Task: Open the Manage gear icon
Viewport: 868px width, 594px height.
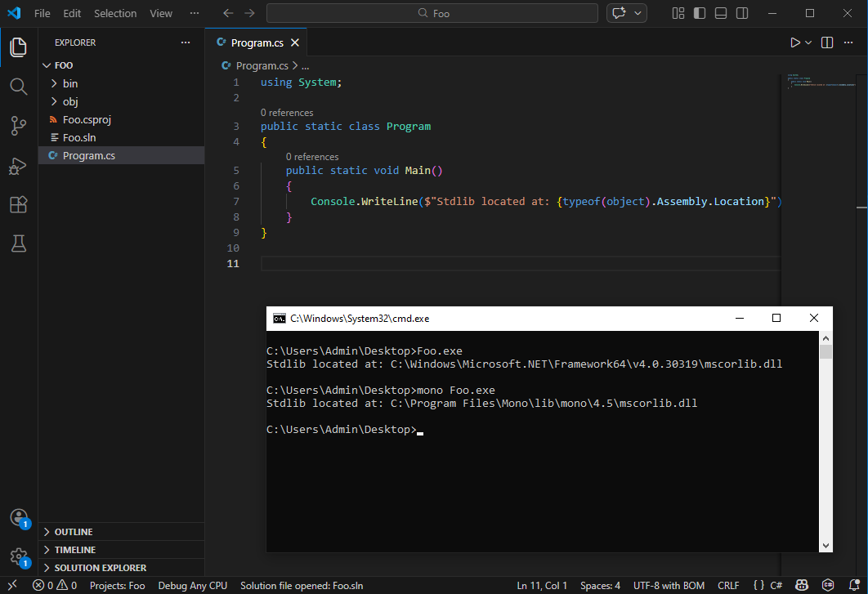Action: 18,557
